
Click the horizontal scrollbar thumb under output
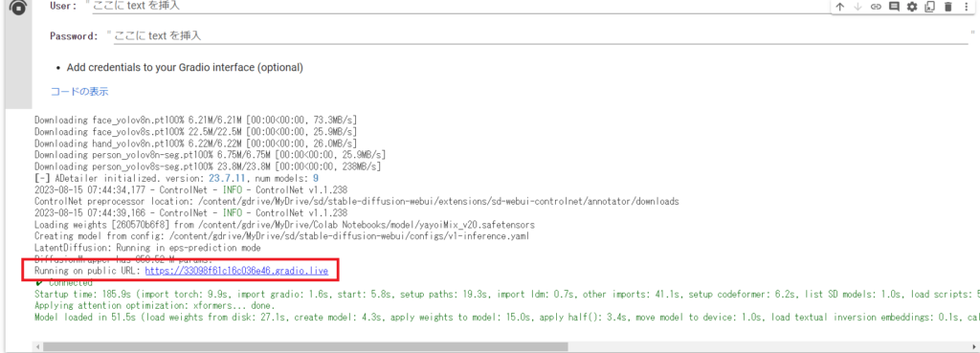click(305, 346)
